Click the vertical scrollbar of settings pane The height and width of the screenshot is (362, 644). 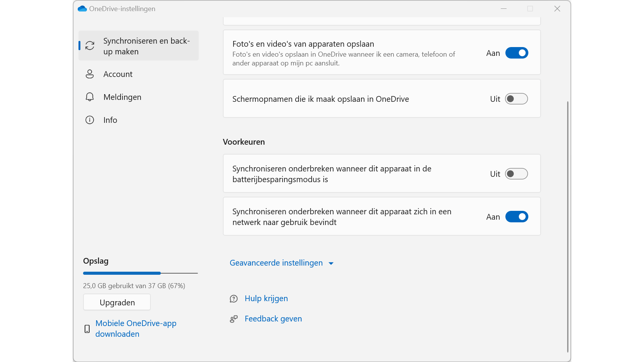567,227
